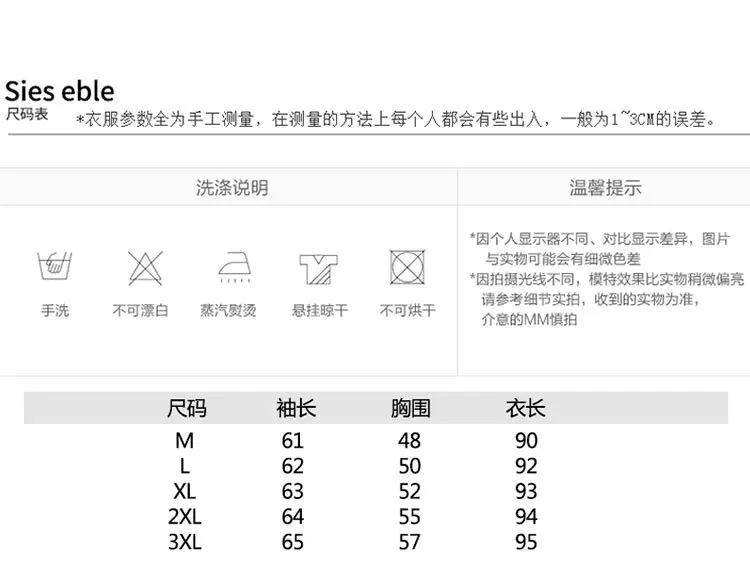Click the 蒸汽熨烫 label

pos(228,311)
